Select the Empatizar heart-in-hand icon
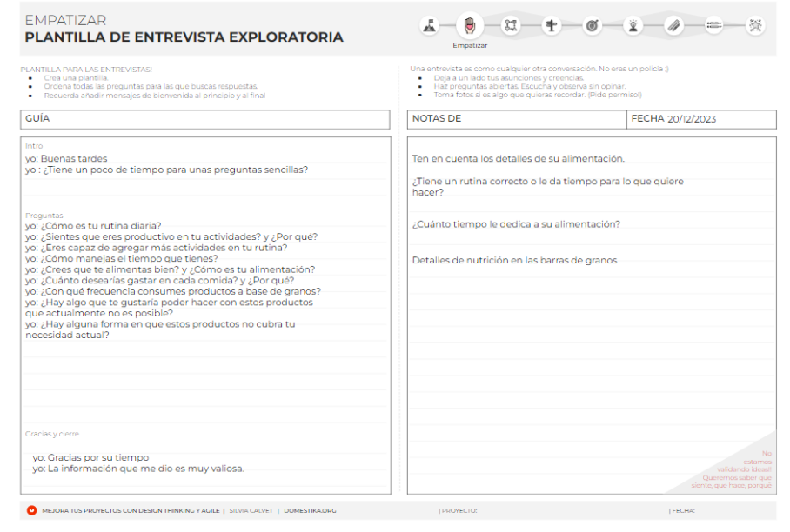 point(470,25)
